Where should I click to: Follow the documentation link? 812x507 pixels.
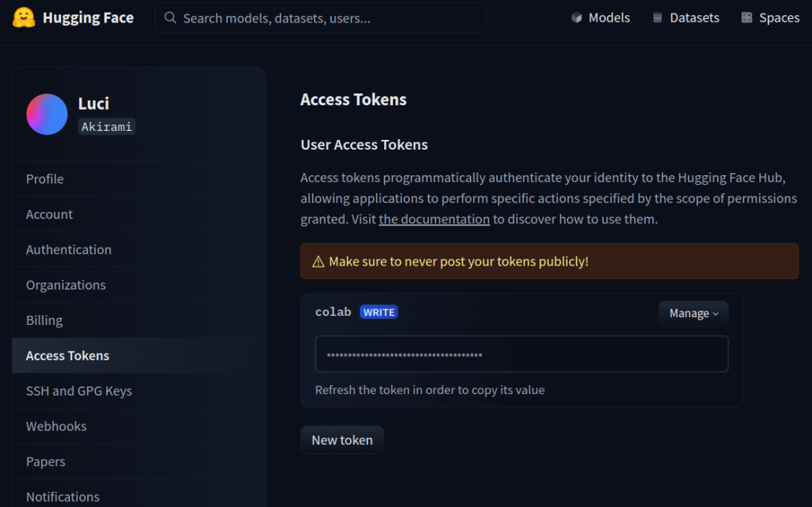434,220
